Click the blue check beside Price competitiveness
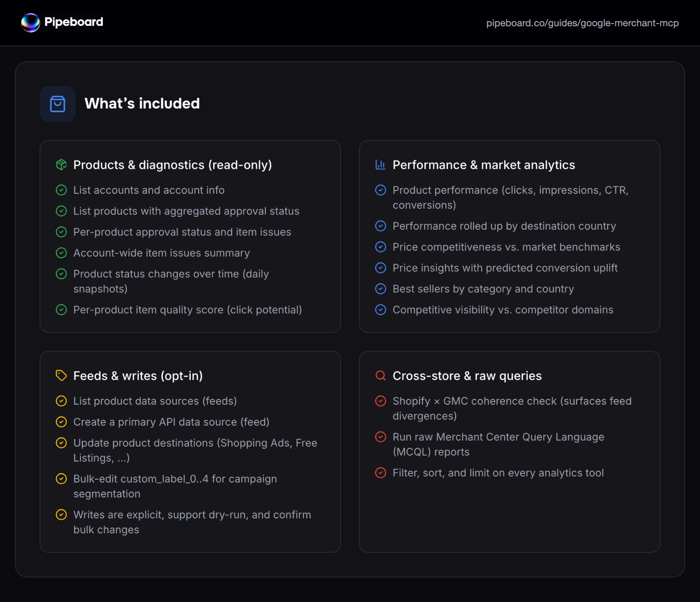 tap(381, 247)
